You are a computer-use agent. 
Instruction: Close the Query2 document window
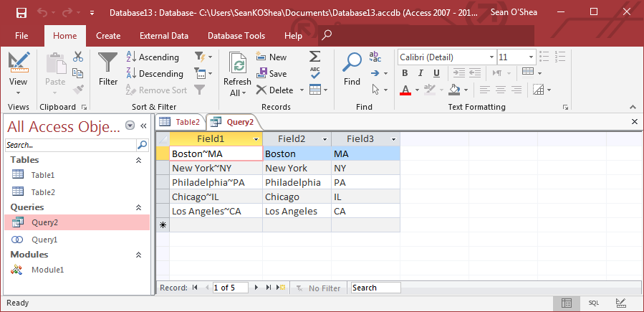click(x=635, y=122)
